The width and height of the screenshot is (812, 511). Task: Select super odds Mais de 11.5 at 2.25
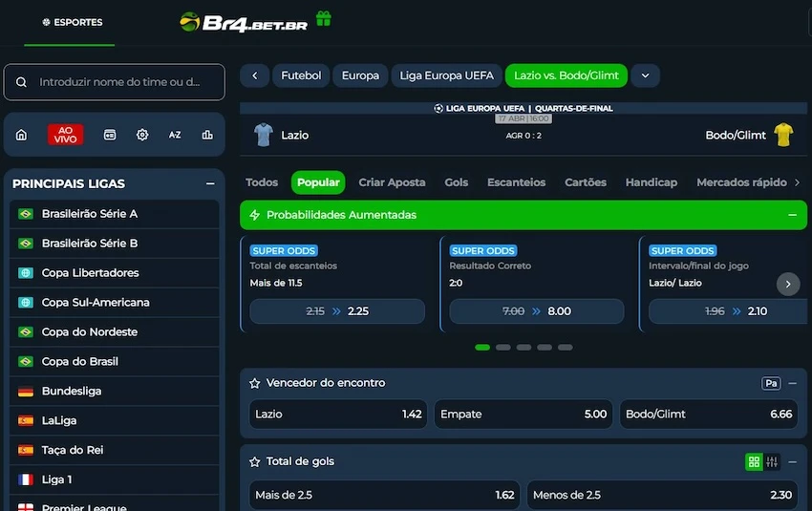[337, 311]
